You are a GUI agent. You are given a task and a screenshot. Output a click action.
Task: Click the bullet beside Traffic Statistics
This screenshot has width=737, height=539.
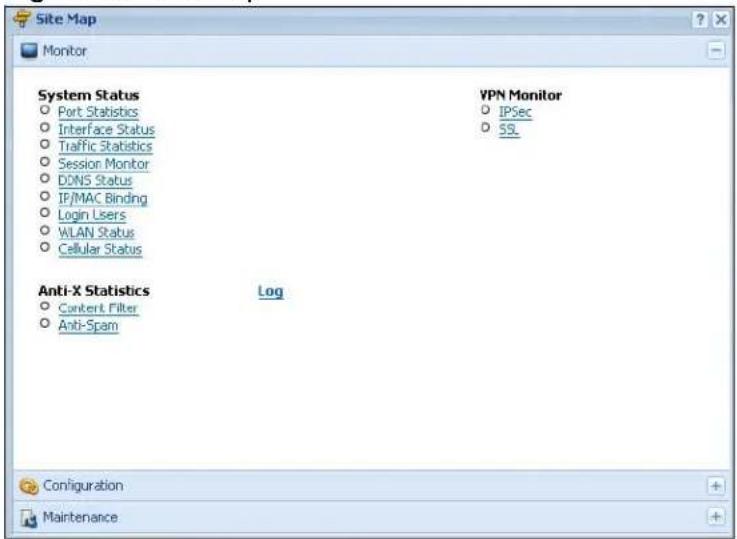coord(45,144)
